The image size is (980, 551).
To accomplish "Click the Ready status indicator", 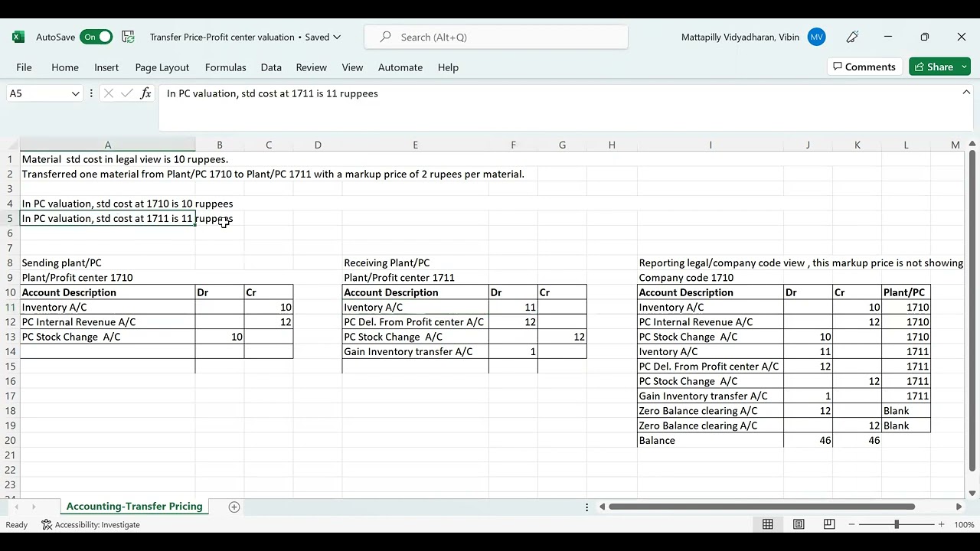I will tap(16, 525).
